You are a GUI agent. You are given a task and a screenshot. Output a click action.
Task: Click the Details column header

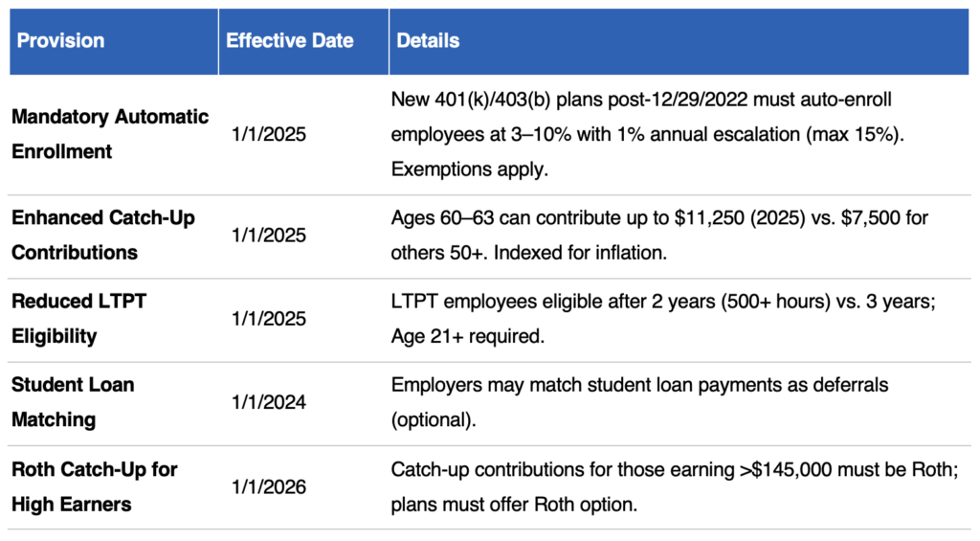click(x=428, y=41)
